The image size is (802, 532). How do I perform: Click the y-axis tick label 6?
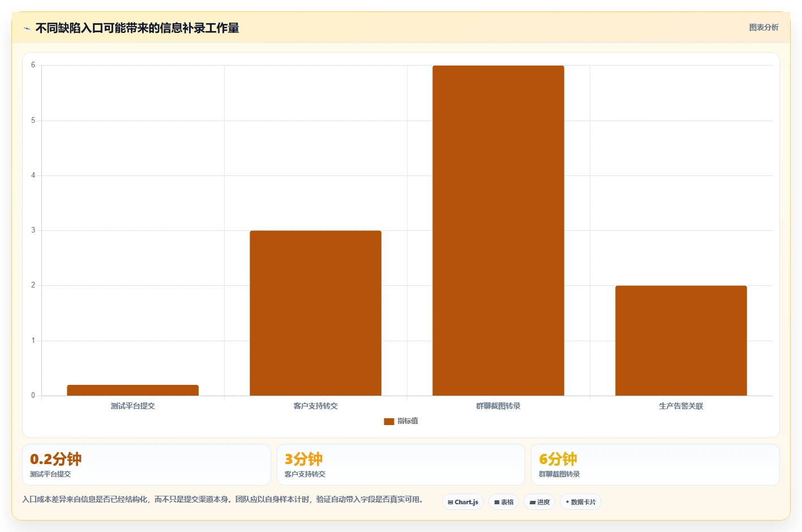point(33,65)
